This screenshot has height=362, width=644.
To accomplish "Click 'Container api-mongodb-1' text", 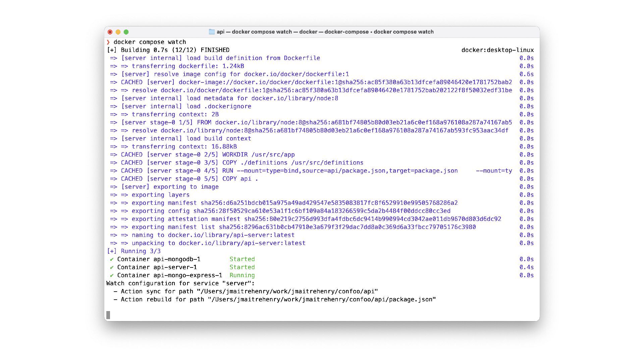I will [x=159, y=259].
